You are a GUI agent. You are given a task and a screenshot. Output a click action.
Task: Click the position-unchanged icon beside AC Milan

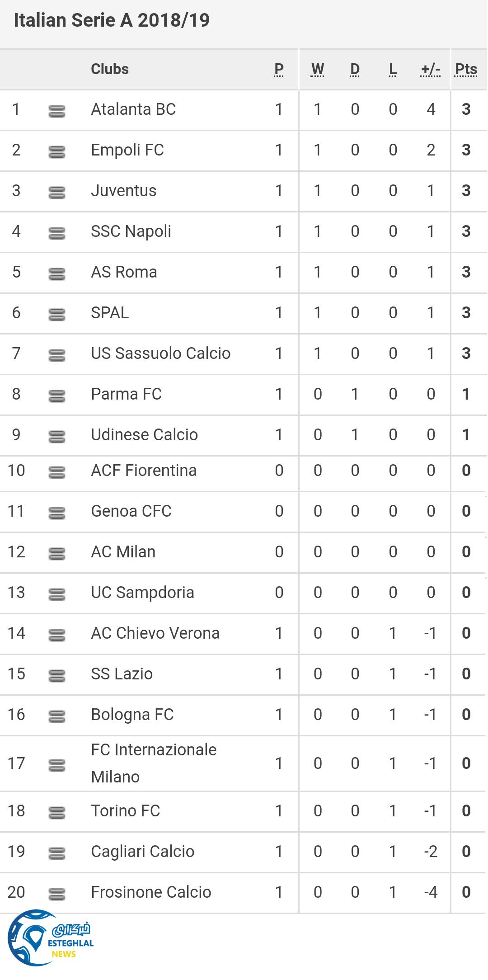click(57, 553)
